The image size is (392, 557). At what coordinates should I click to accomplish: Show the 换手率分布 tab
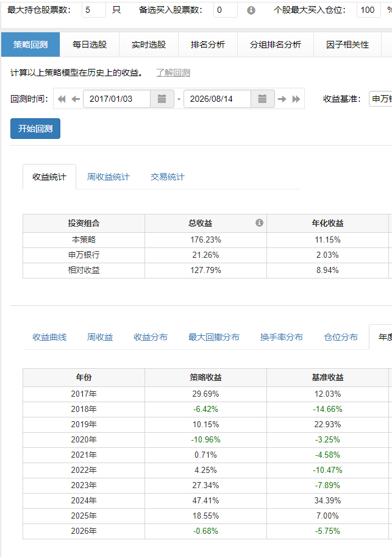pyautogui.click(x=282, y=337)
